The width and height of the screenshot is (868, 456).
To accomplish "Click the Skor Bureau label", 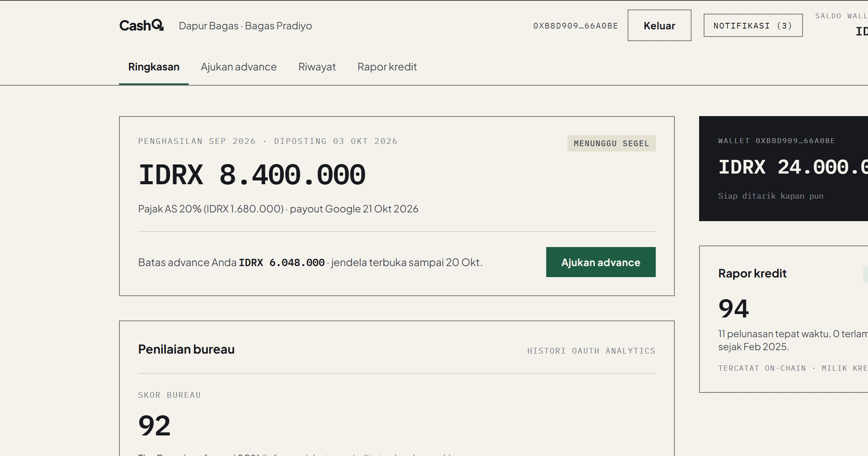I will pos(169,395).
